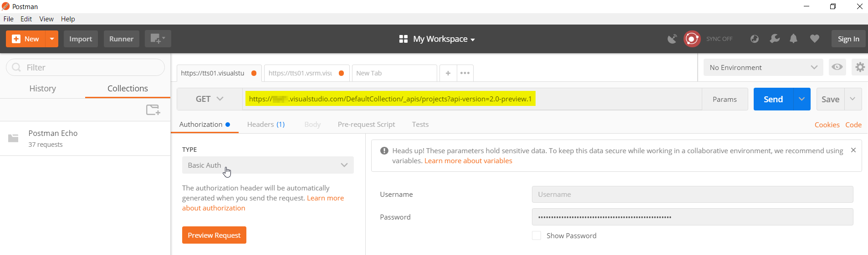The image size is (868, 255).
Task: Switch to the History tab
Action: tap(42, 89)
